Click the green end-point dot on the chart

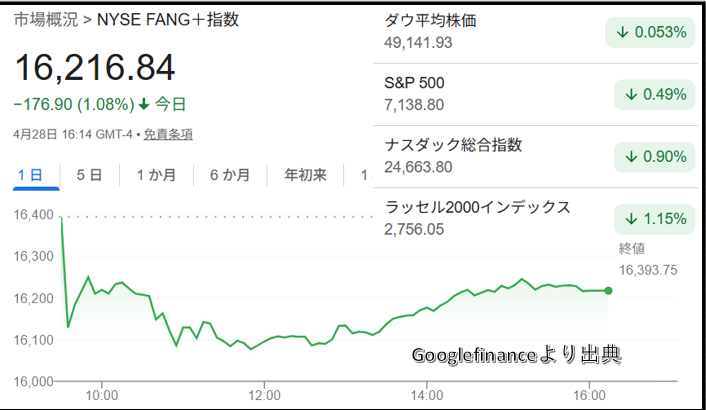pyautogui.click(x=609, y=291)
